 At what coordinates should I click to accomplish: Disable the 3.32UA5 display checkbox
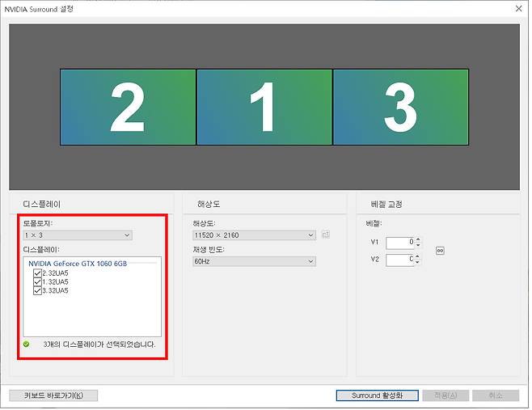[37, 290]
